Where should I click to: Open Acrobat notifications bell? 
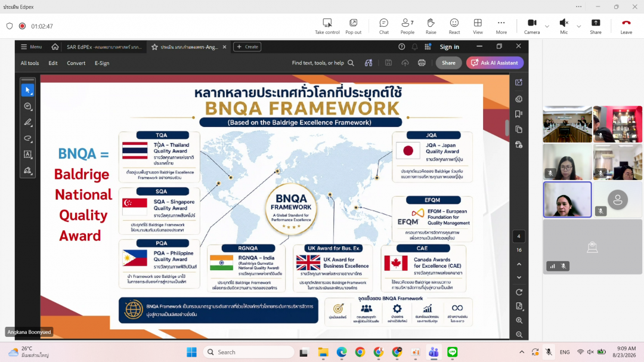pyautogui.click(x=415, y=47)
